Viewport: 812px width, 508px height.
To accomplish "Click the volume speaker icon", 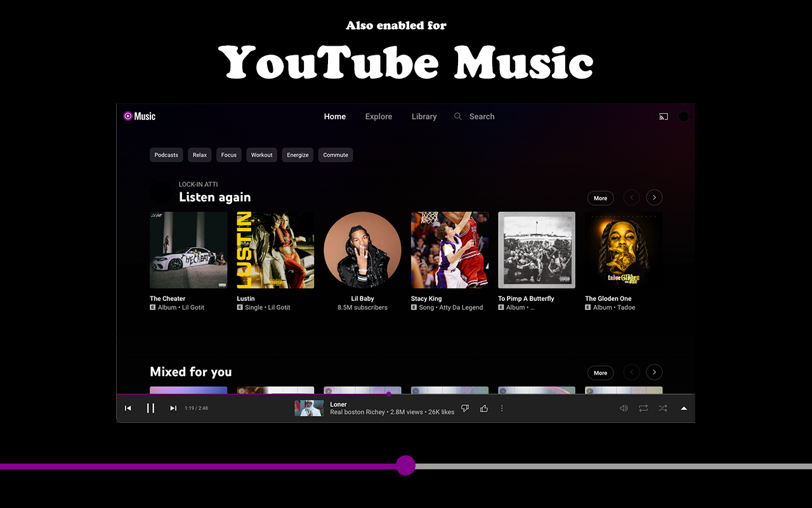I will pyautogui.click(x=624, y=408).
